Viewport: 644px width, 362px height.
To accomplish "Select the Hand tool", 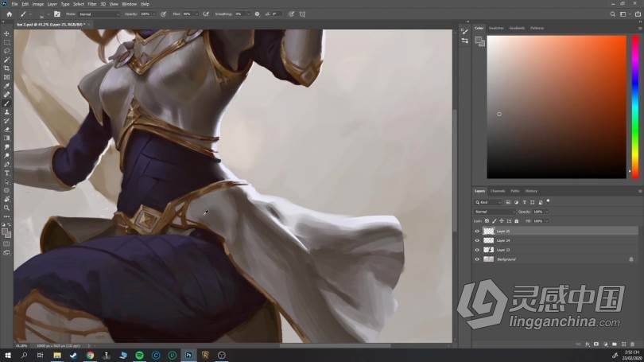I will coord(6,199).
